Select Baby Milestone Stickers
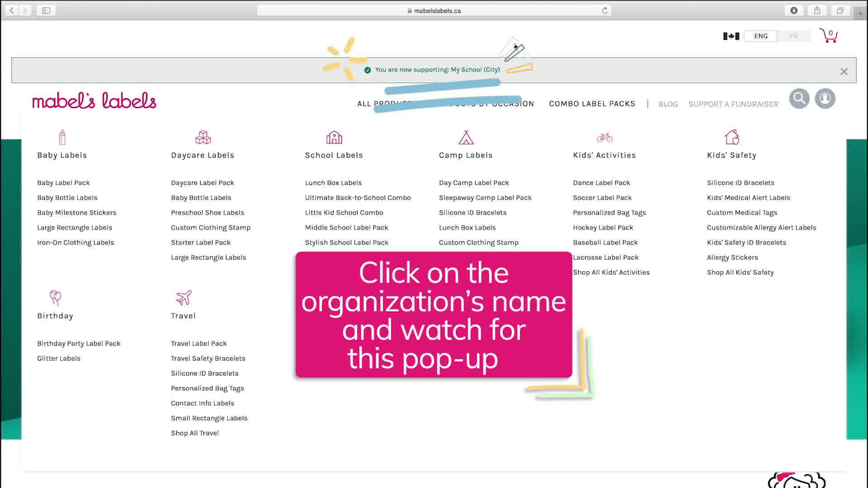Viewport: 868px width, 488px height. 77,213
